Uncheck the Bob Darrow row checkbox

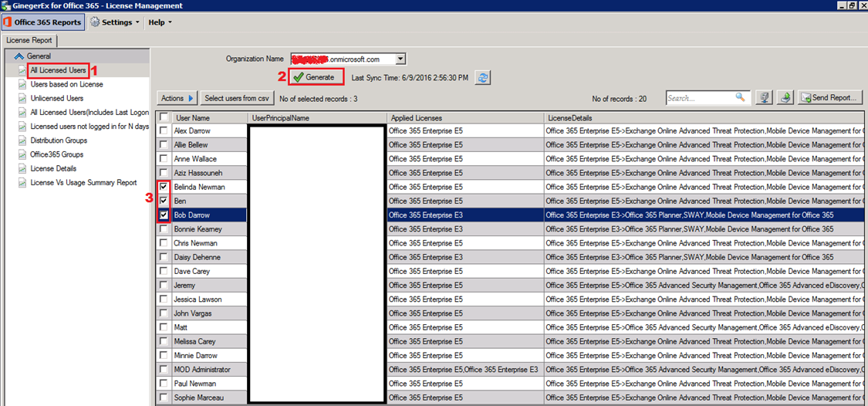pos(164,215)
